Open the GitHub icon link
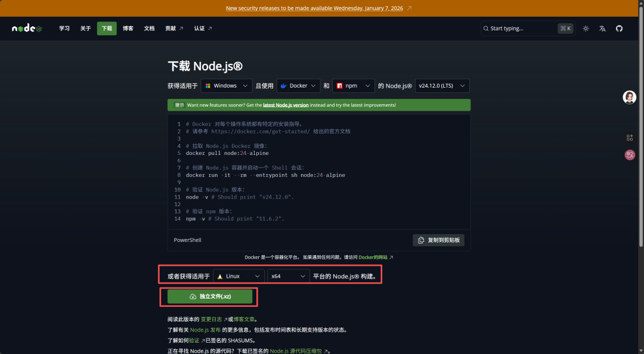This screenshot has width=644, height=354. click(x=619, y=29)
